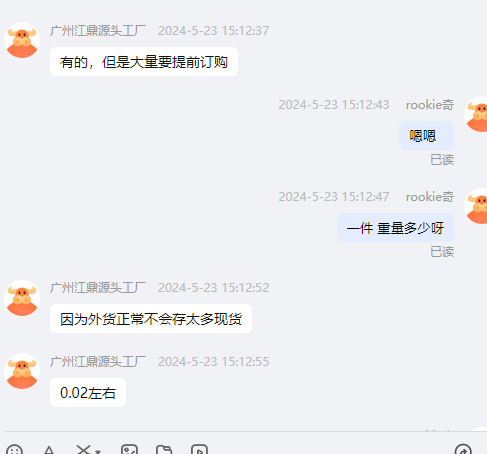Click factory avatar beside 因为外货 message

pyautogui.click(x=22, y=298)
